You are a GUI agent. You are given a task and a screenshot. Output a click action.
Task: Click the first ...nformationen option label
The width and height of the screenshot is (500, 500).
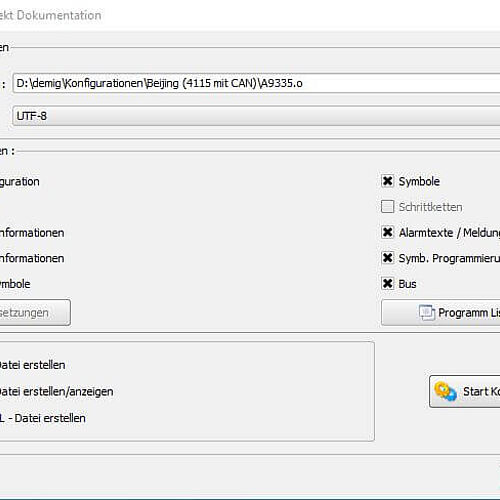tap(32, 233)
